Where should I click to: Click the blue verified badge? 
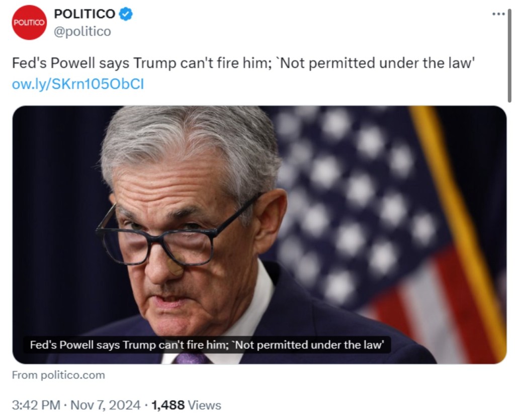click(x=126, y=14)
